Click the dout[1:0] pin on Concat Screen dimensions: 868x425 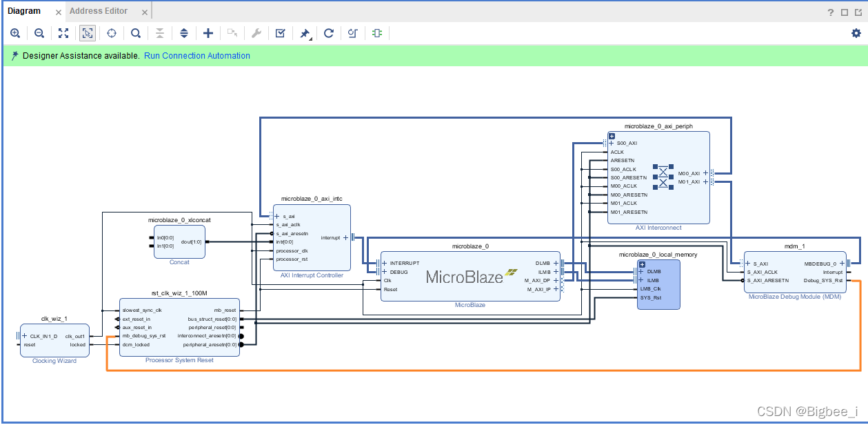[x=192, y=241]
